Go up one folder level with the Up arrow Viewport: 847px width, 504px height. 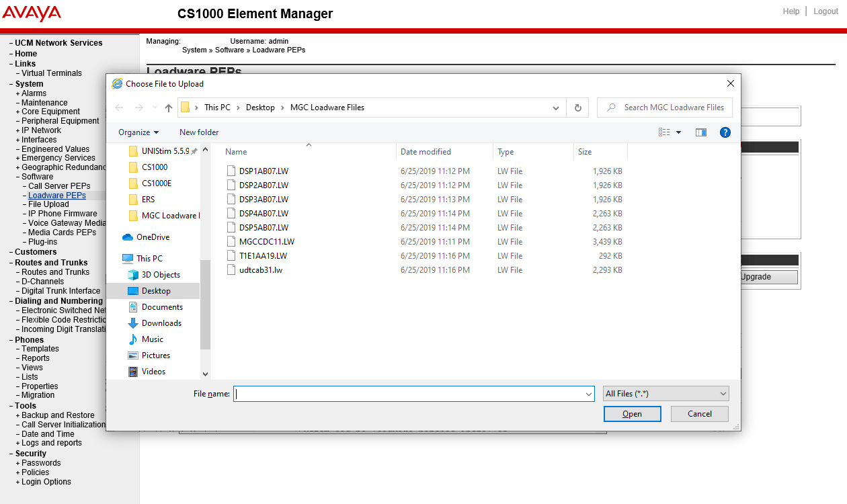169,108
